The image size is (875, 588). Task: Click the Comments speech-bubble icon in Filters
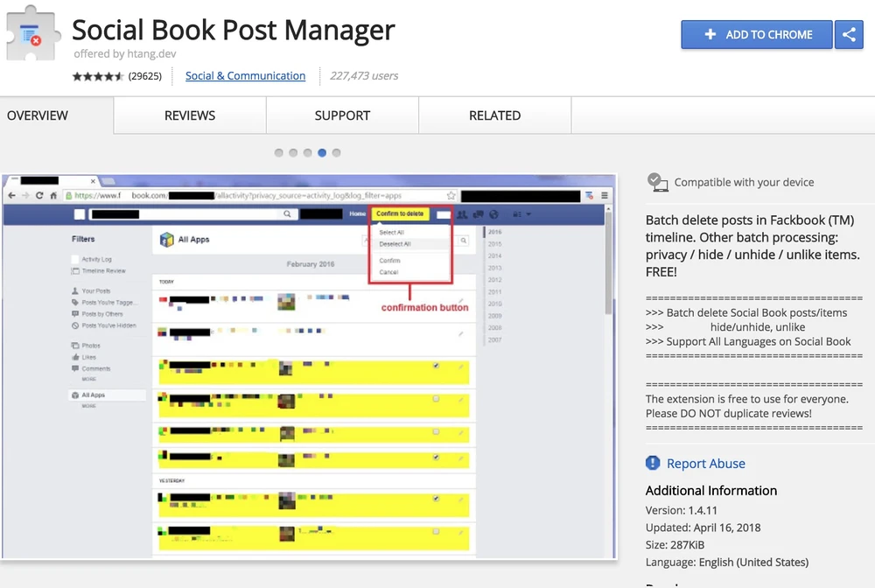click(x=74, y=368)
